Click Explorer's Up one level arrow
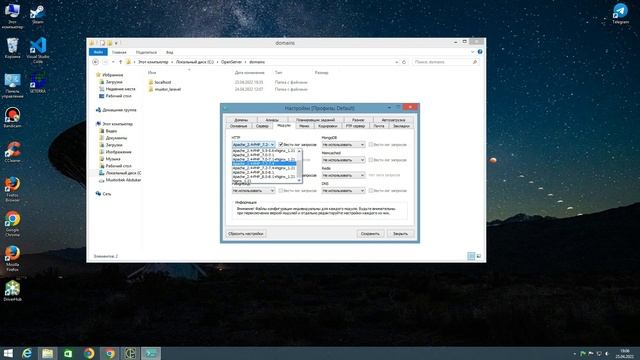This screenshot has width=640, height=360. click(120, 62)
